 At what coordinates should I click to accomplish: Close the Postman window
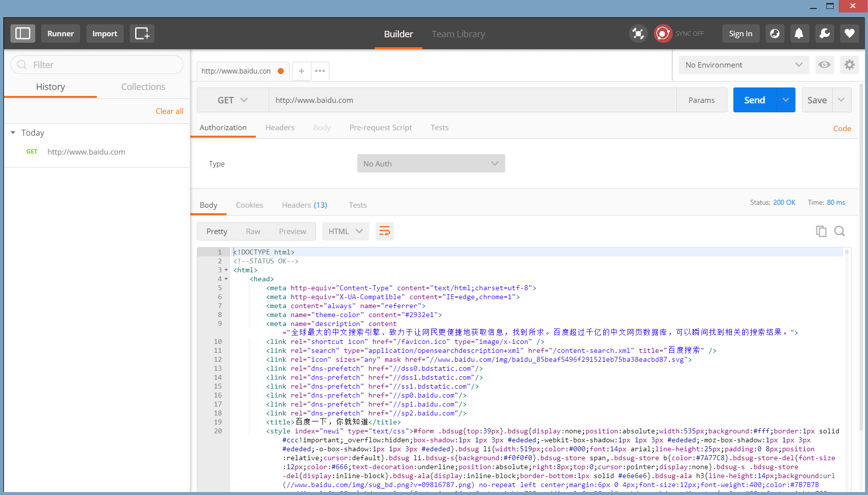(x=853, y=6)
